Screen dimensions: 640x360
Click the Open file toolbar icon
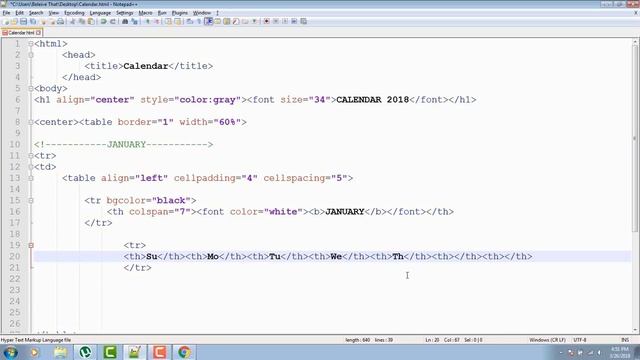(x=14, y=21)
